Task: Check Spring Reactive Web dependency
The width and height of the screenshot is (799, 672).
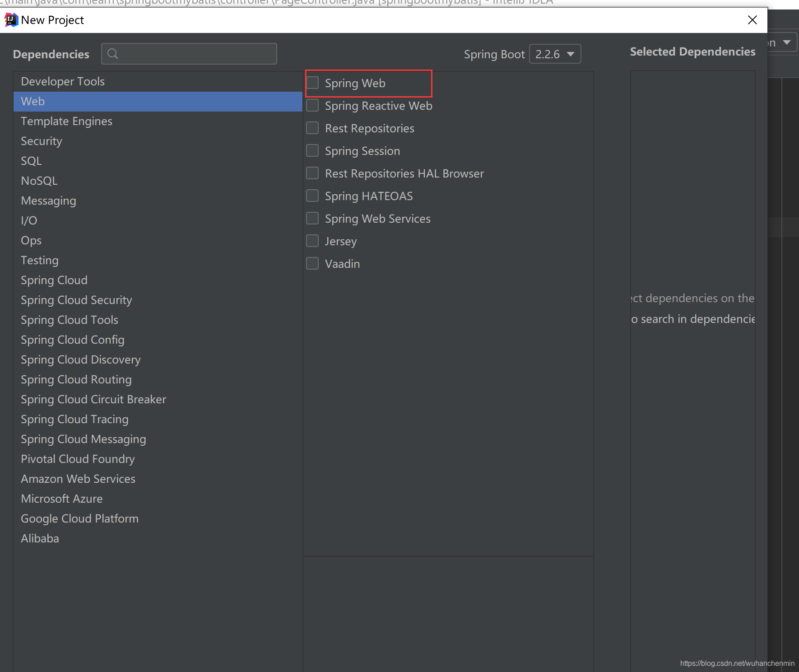Action: pyautogui.click(x=312, y=105)
